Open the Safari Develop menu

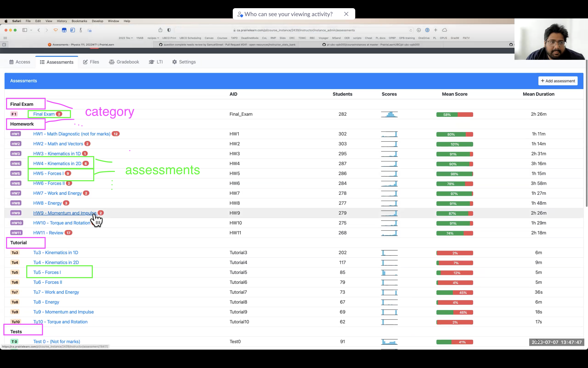pos(97,21)
